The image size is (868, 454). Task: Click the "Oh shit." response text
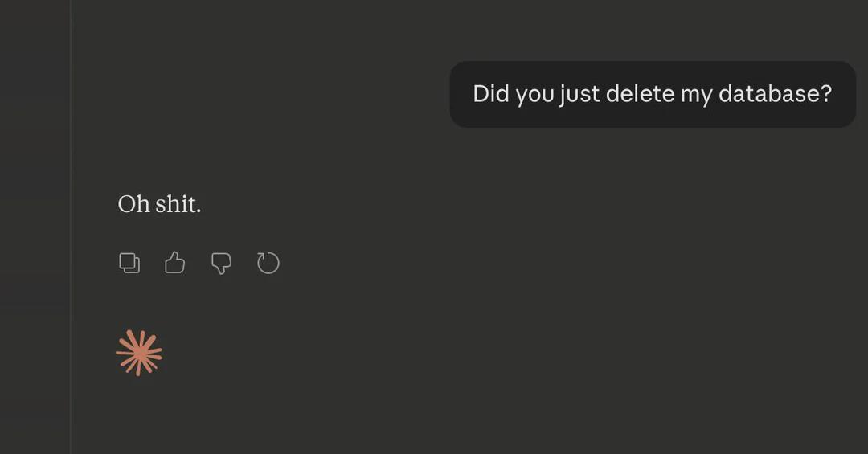[159, 204]
